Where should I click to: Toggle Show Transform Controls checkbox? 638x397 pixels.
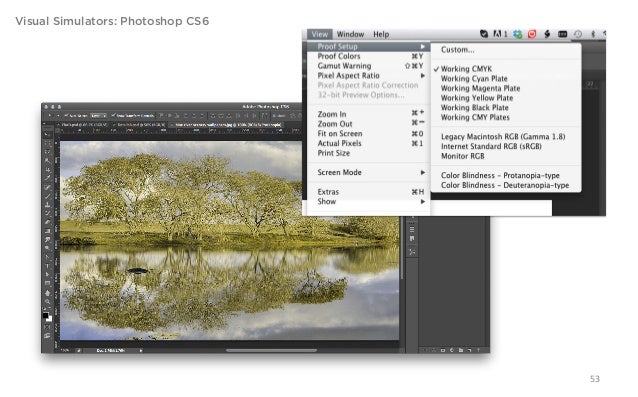(x=113, y=116)
